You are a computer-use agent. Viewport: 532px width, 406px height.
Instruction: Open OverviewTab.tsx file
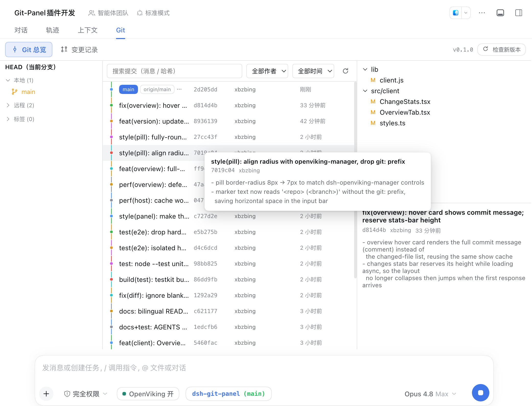(x=405, y=112)
